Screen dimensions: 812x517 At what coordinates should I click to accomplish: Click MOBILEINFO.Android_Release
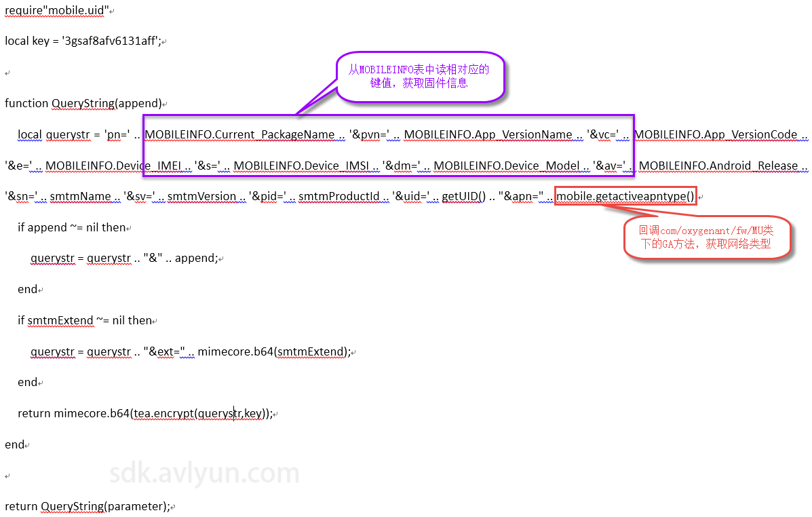click(x=718, y=166)
